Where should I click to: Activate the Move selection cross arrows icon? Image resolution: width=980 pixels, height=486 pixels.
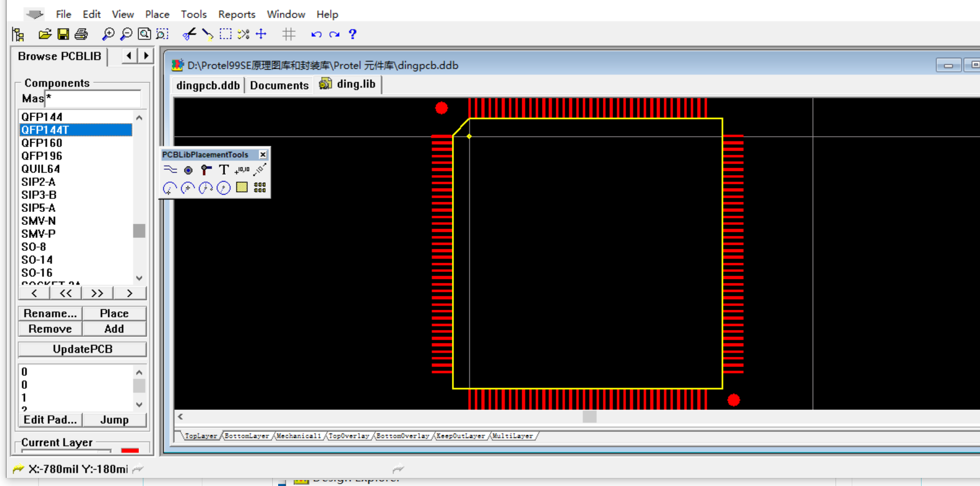click(261, 35)
